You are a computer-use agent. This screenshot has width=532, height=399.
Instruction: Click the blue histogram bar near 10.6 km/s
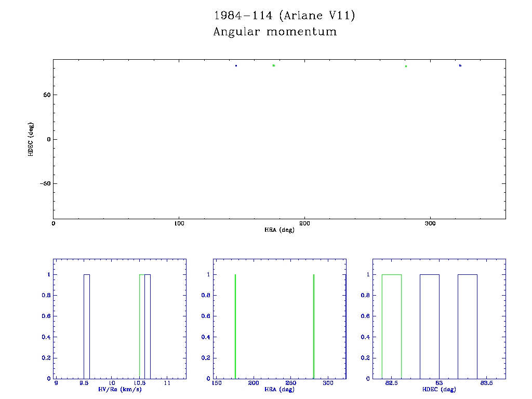coord(148,326)
